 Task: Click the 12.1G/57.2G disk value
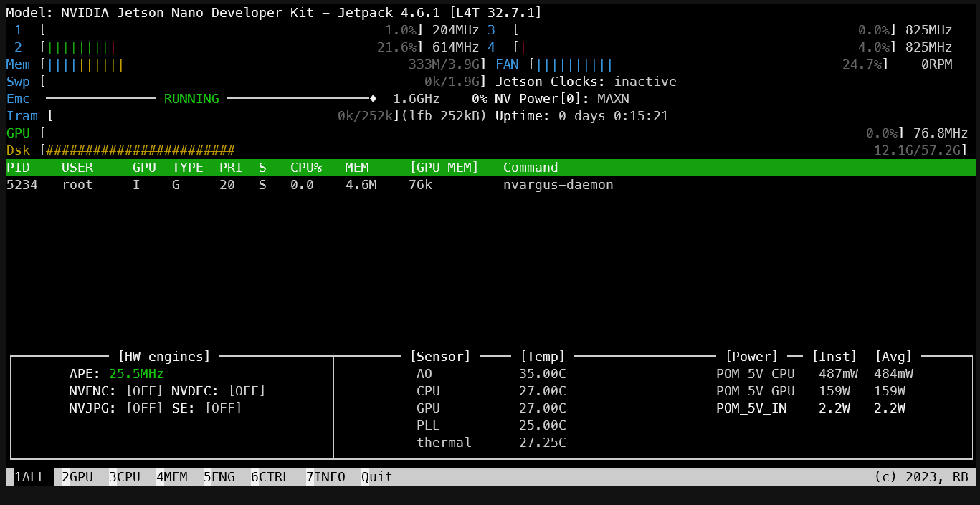point(917,150)
